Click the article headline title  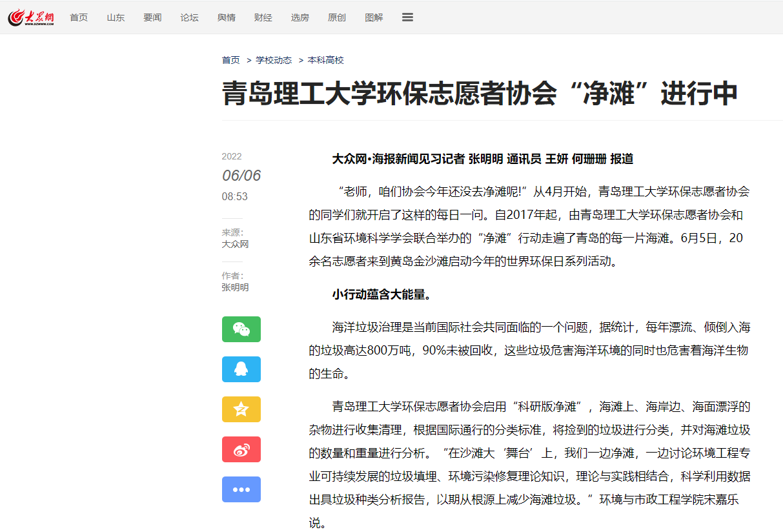[x=480, y=94]
